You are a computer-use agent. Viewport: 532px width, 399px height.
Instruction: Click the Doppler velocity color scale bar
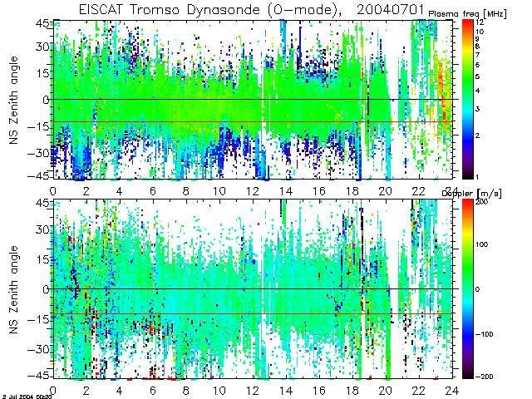(x=467, y=288)
